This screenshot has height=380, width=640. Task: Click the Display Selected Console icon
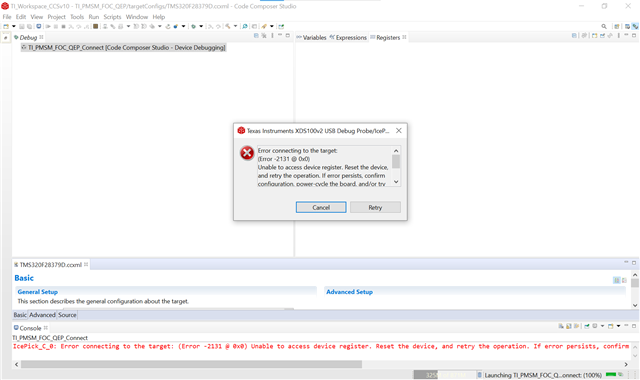595,326
